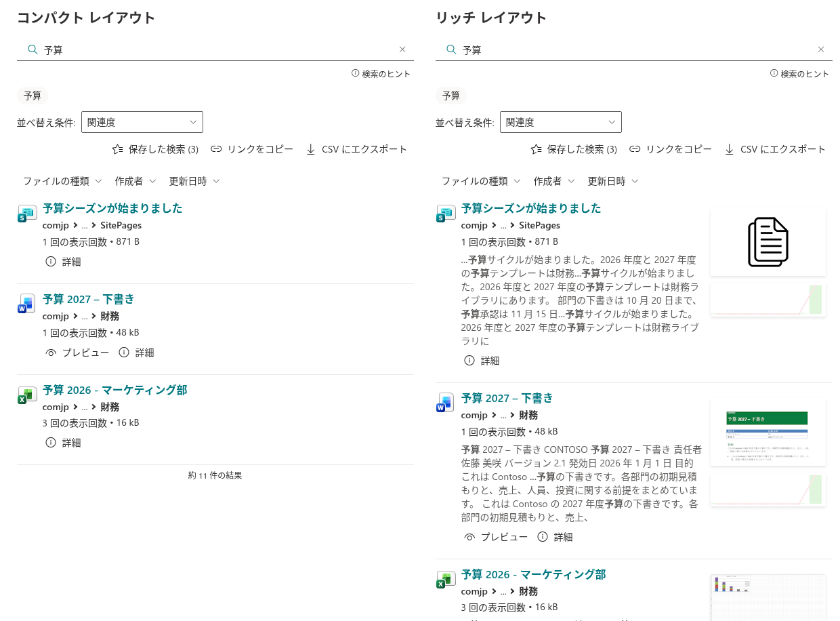Click 1 回の表示回数 • 48 kB in rich layout
Screen dimensions: 840x621
tap(509, 432)
